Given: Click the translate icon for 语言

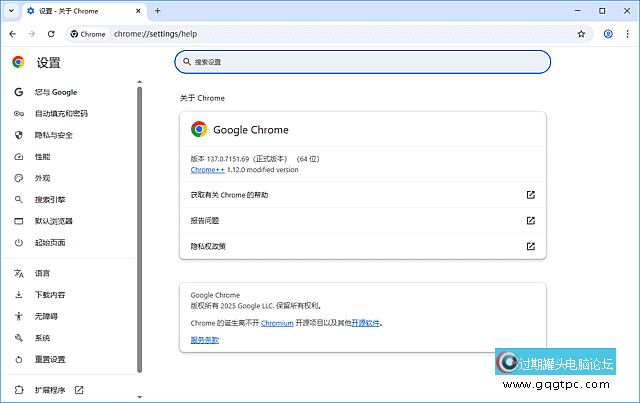Looking at the screenshot, I should (19, 273).
